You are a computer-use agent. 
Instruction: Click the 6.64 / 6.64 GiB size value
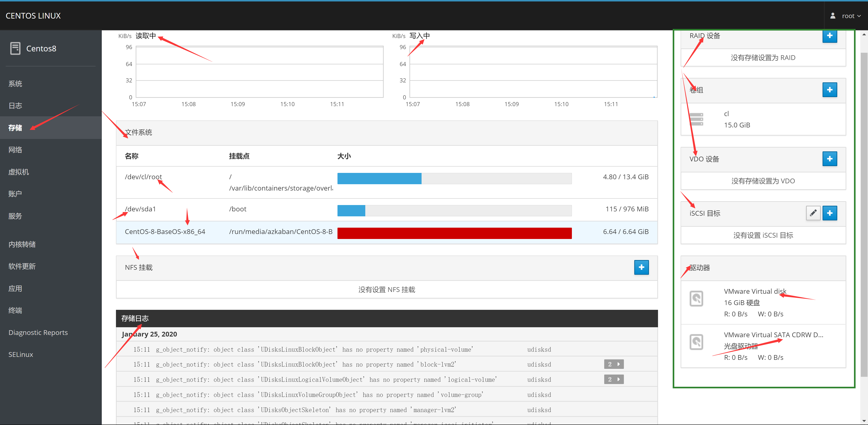[x=625, y=232]
